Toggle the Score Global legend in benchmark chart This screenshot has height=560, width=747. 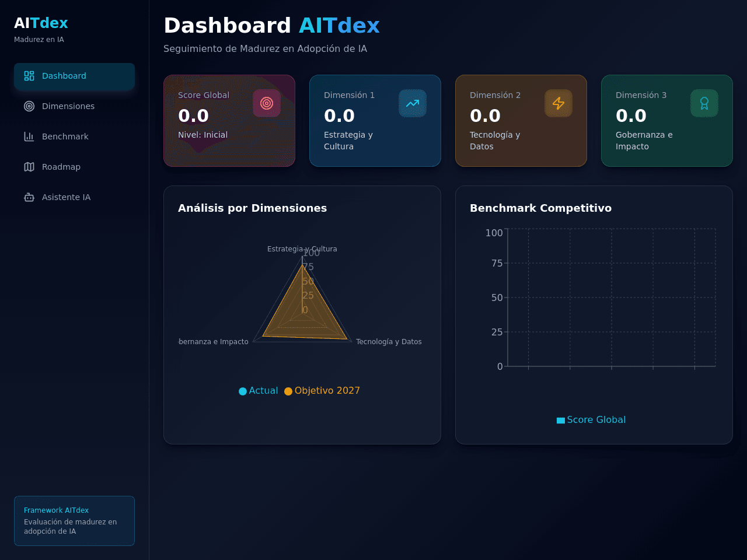pos(591,420)
